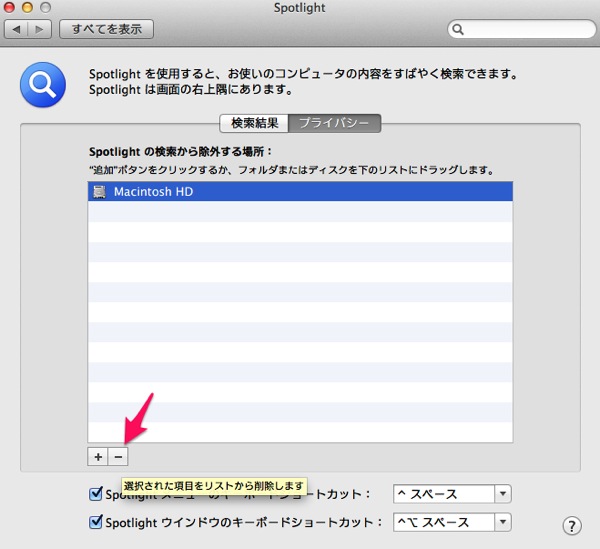Click the blue Spotlight magnifier icon
Screen dimensions: 600x549
coord(43,85)
